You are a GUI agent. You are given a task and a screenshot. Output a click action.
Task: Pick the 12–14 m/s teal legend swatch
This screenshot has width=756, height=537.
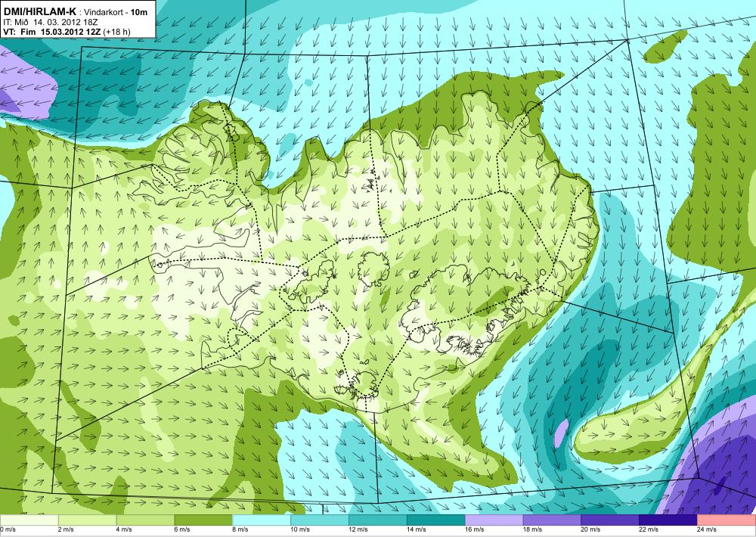pos(378,520)
